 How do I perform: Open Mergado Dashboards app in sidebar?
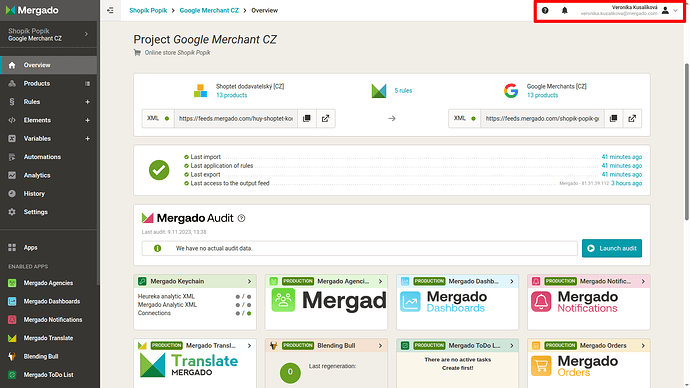[x=48, y=302]
